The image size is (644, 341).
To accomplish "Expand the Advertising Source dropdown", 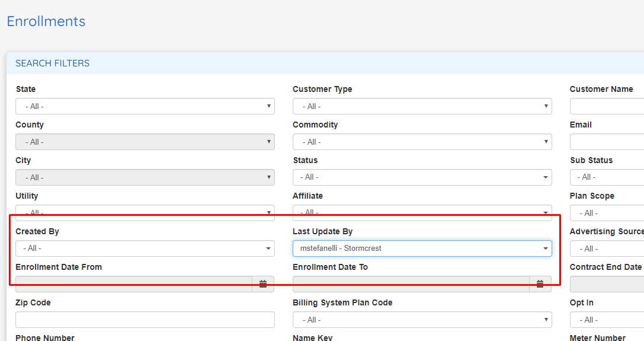I will click(x=607, y=248).
